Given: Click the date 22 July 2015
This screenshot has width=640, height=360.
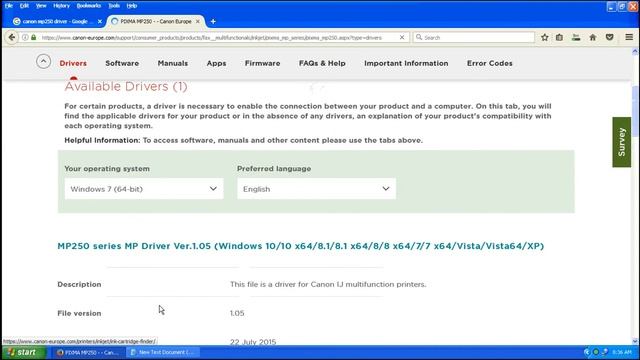Looking at the screenshot, I should coord(253,342).
